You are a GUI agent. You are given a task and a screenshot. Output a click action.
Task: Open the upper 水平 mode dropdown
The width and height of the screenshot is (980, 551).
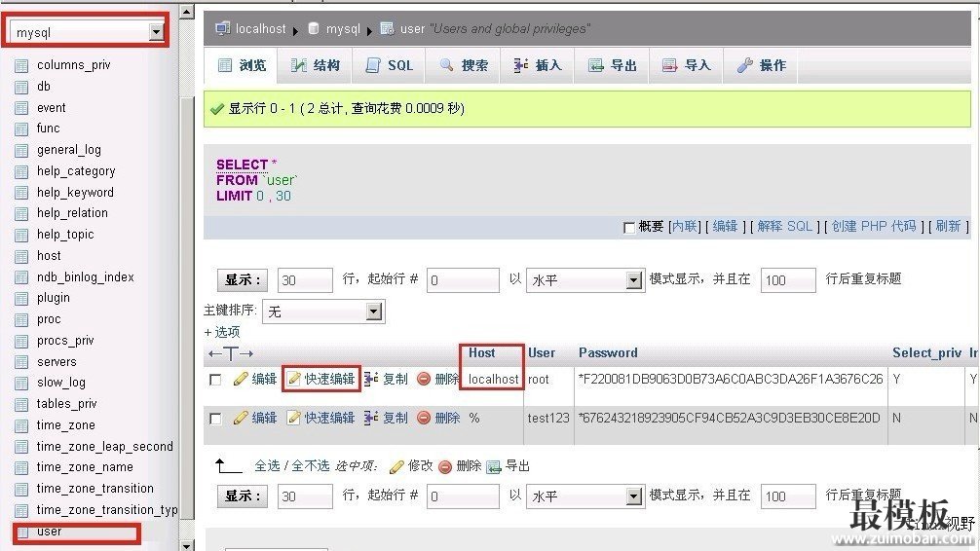point(585,279)
